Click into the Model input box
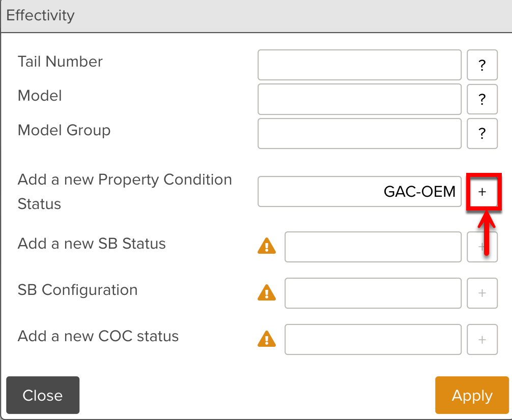 [359, 99]
